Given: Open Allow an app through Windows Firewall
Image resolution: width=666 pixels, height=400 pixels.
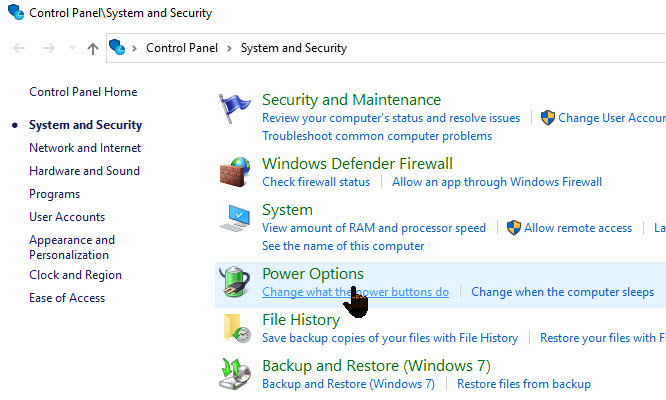Looking at the screenshot, I should coord(497,182).
